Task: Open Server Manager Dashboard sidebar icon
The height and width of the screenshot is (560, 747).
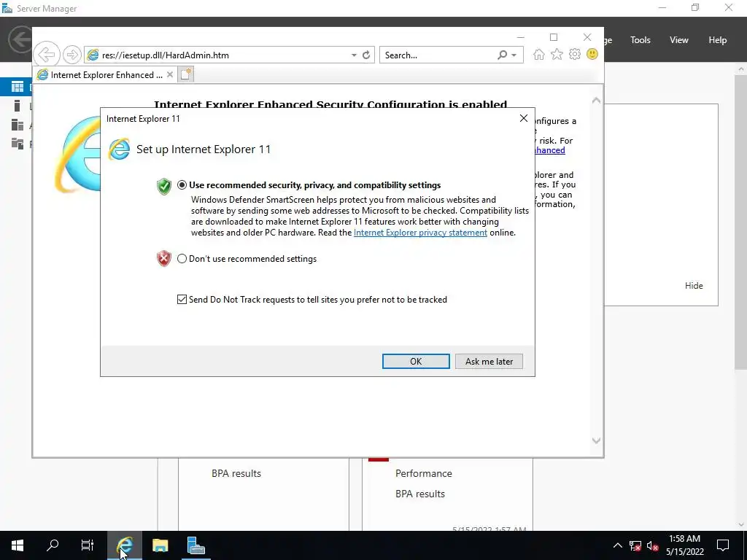Action: coord(18,86)
